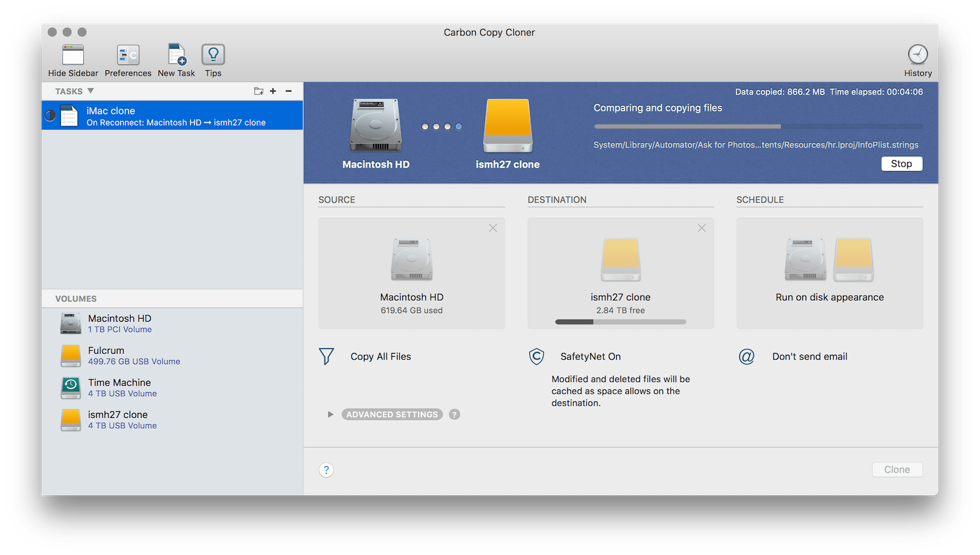The height and width of the screenshot is (555, 980).
Task: Click the SCHEDULE section heading
Action: tap(760, 200)
